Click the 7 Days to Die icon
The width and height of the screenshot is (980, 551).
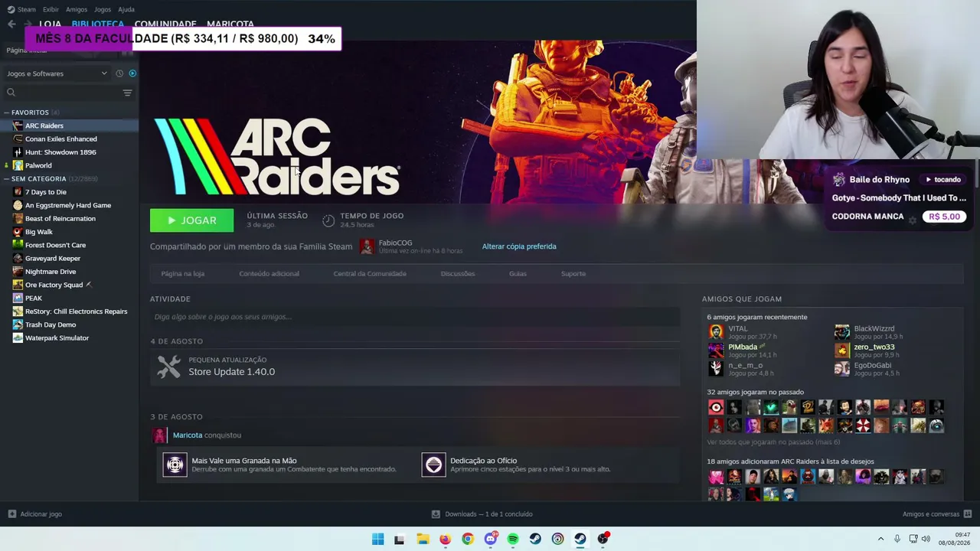click(x=18, y=192)
